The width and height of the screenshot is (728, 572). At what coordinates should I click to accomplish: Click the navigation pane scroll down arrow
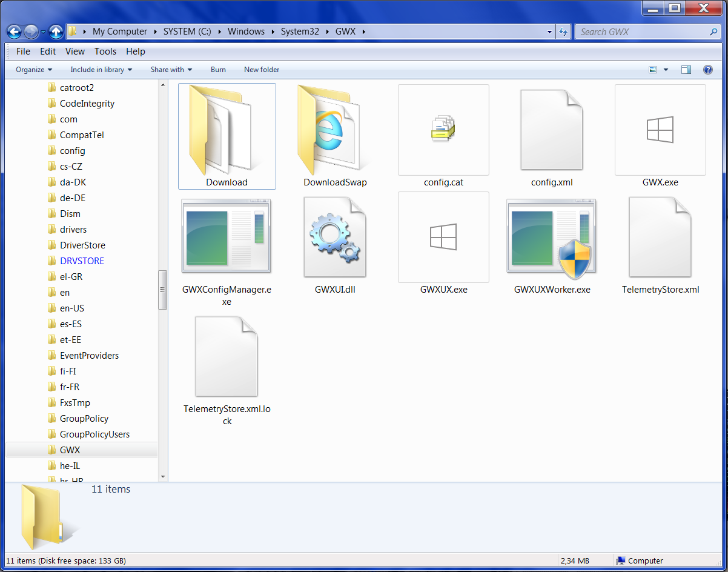click(162, 477)
